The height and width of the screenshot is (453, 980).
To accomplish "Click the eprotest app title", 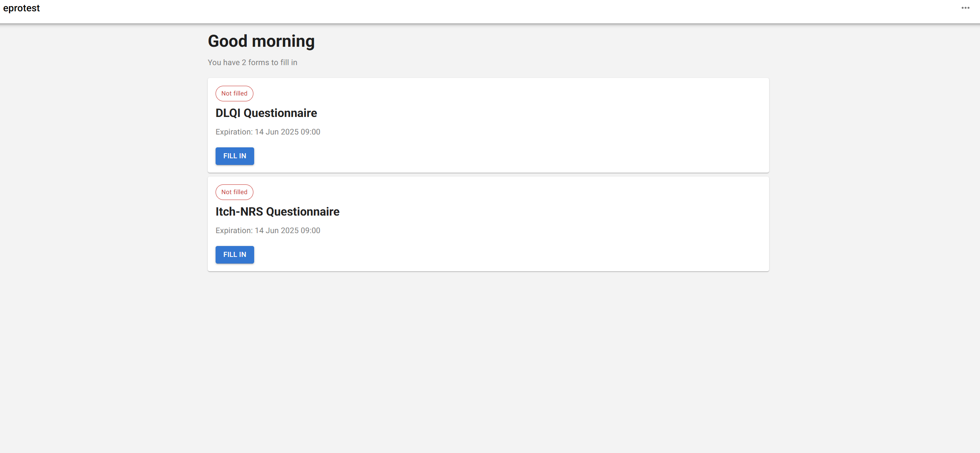I will click(x=21, y=8).
